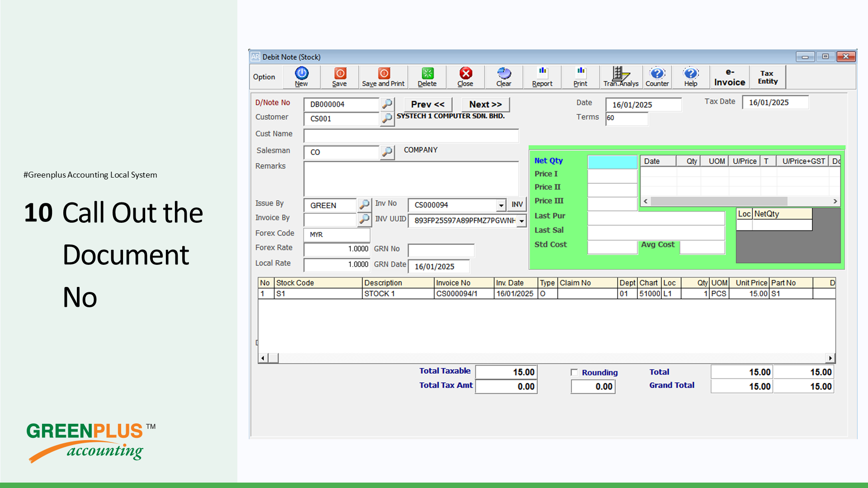Click the Unit Price column header
The image size is (868, 488).
click(749, 283)
